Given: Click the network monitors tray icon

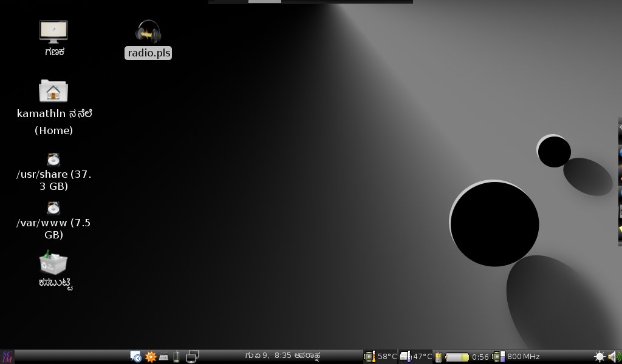Looking at the screenshot, I should (193, 357).
